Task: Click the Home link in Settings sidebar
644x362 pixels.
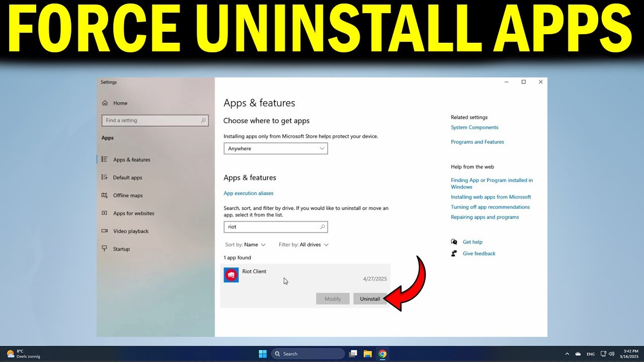Action: [120, 103]
